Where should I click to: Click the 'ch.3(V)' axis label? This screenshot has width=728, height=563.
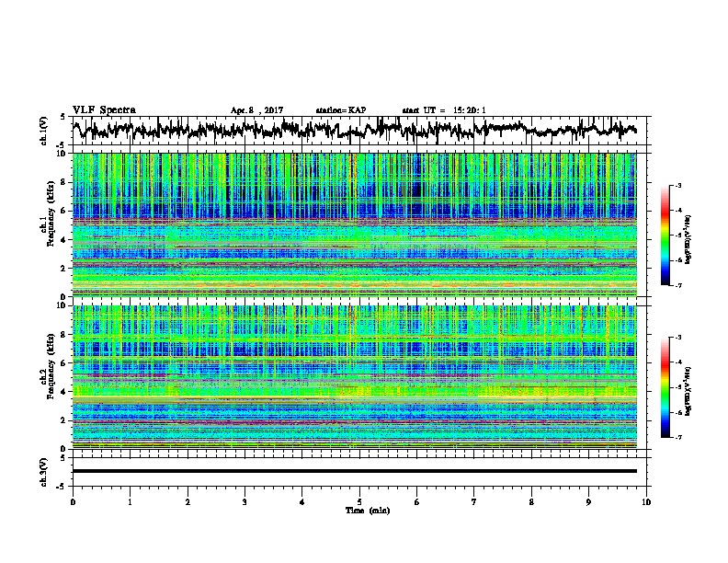click(44, 472)
